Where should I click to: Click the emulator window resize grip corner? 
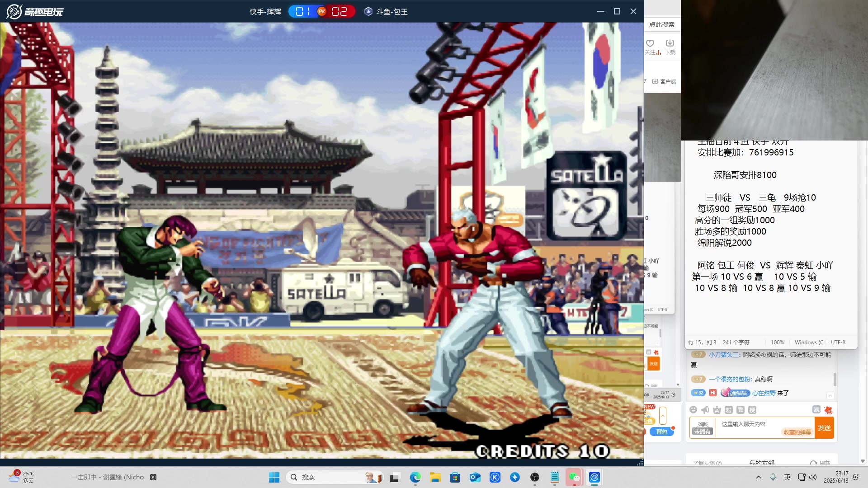pyautogui.click(x=640, y=462)
